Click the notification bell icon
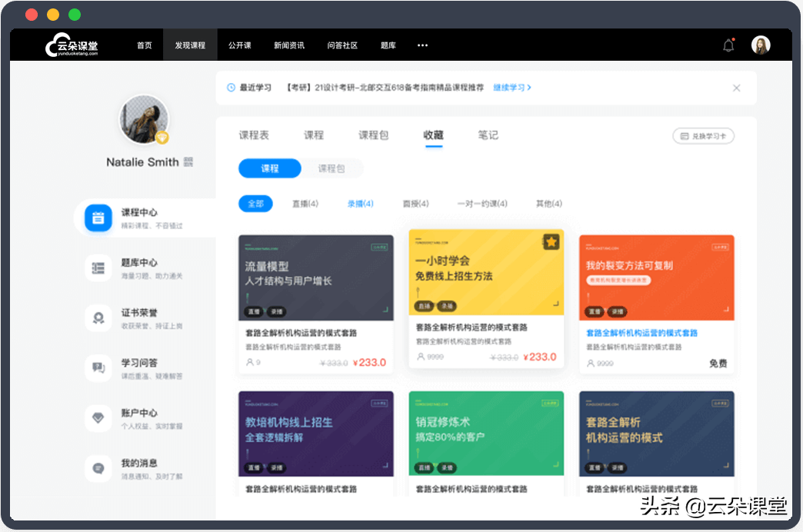The width and height of the screenshot is (803, 532). coord(727,45)
